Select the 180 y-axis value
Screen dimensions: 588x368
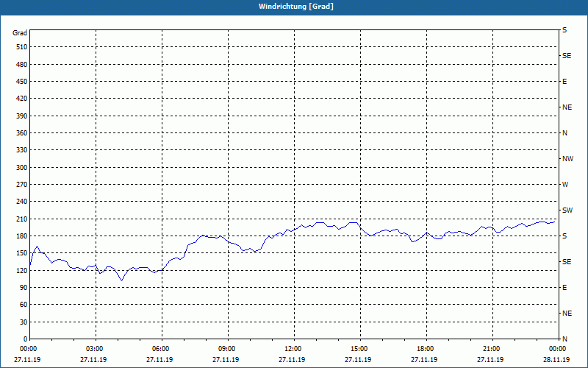click(x=22, y=236)
